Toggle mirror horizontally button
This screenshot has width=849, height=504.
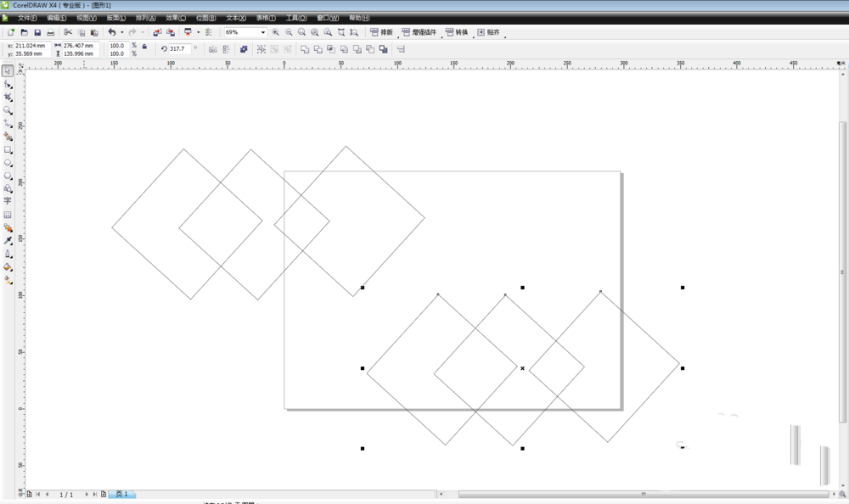point(212,49)
